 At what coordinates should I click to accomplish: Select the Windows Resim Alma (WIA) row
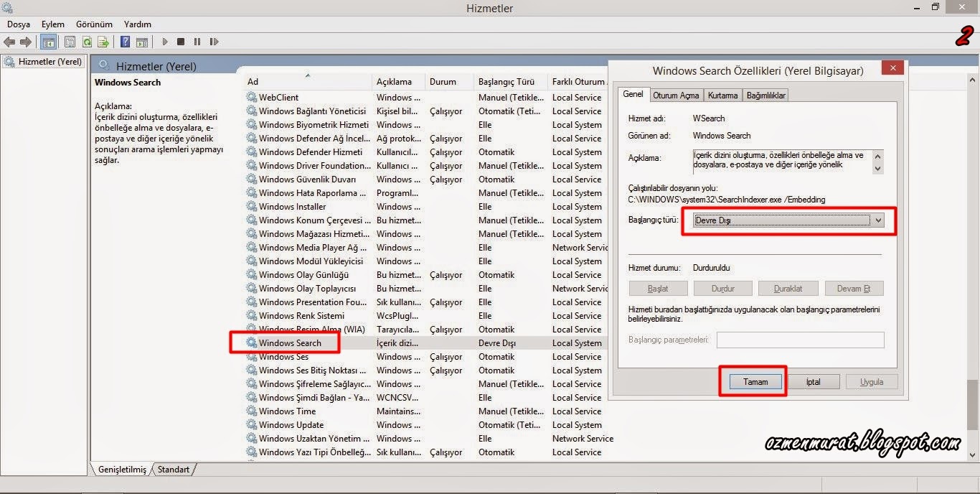point(427,329)
